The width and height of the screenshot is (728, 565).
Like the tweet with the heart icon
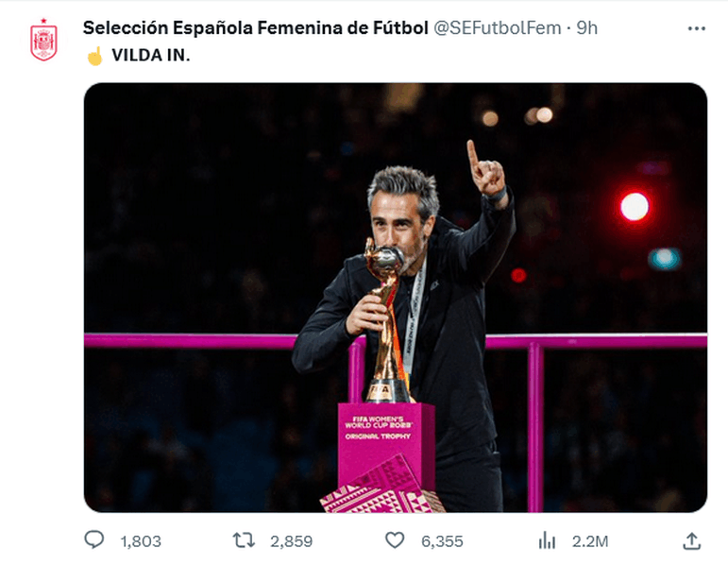(x=393, y=540)
